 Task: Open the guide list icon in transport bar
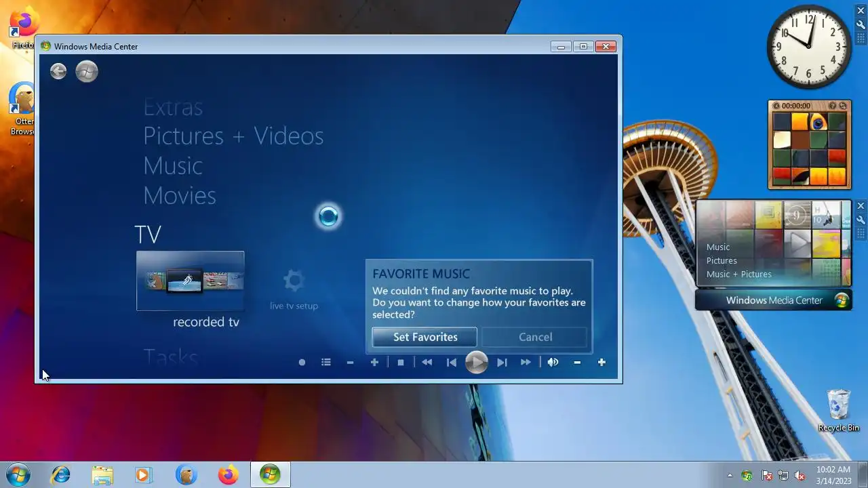tap(326, 363)
